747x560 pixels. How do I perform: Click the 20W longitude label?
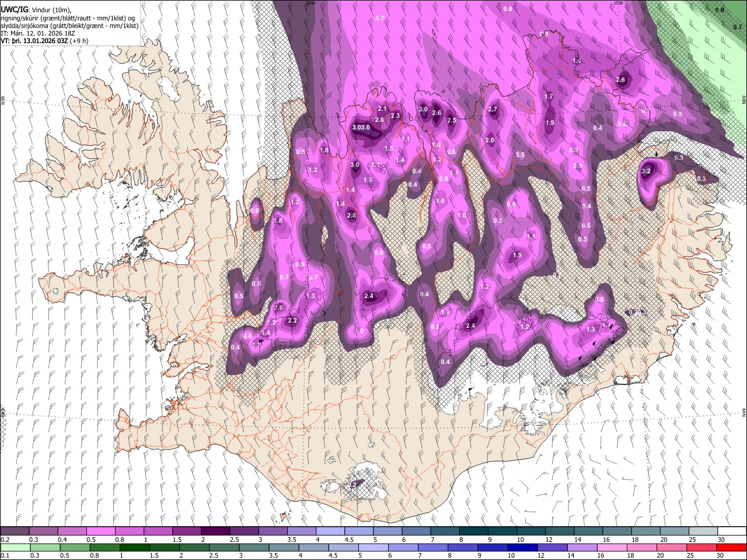click(310, 3)
